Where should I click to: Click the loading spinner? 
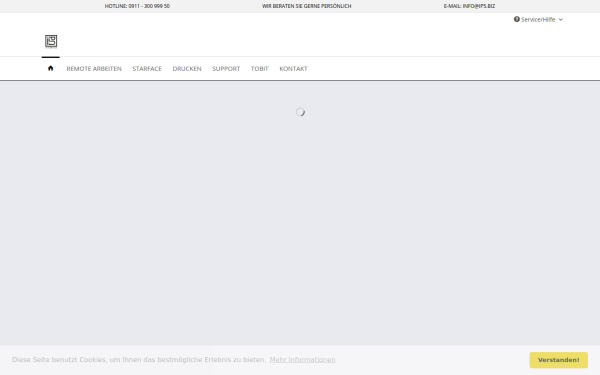pos(300,112)
